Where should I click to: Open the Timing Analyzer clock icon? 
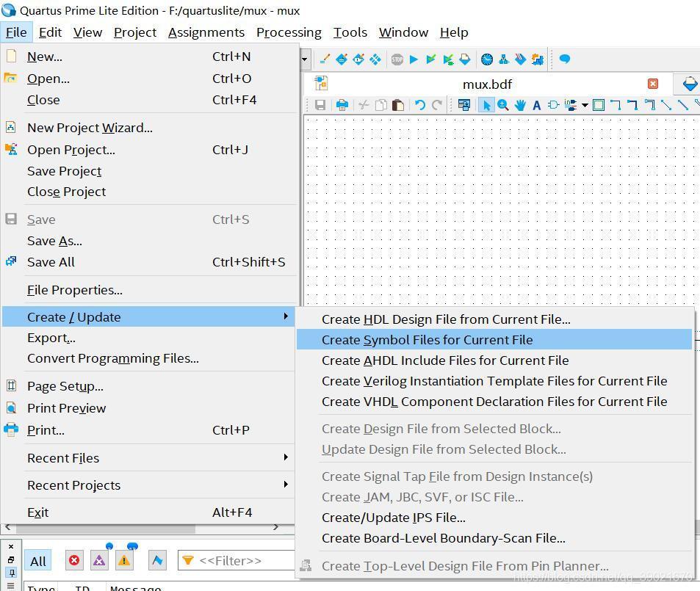point(487,59)
